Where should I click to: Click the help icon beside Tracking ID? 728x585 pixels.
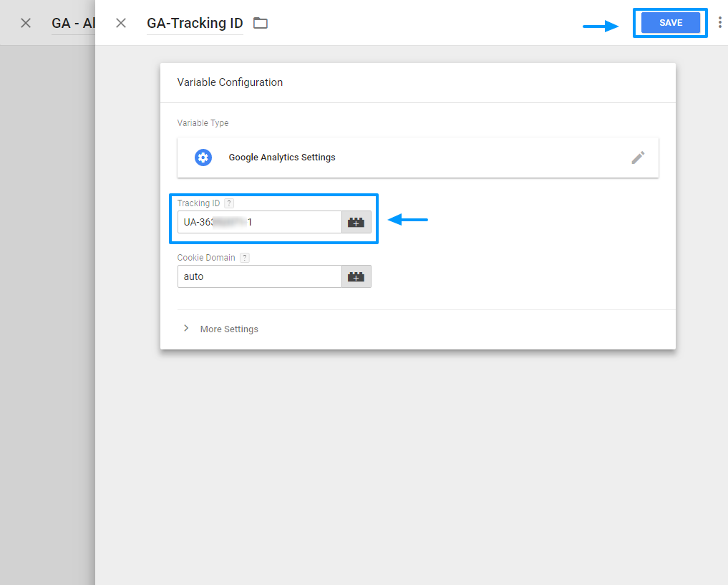pyautogui.click(x=229, y=203)
